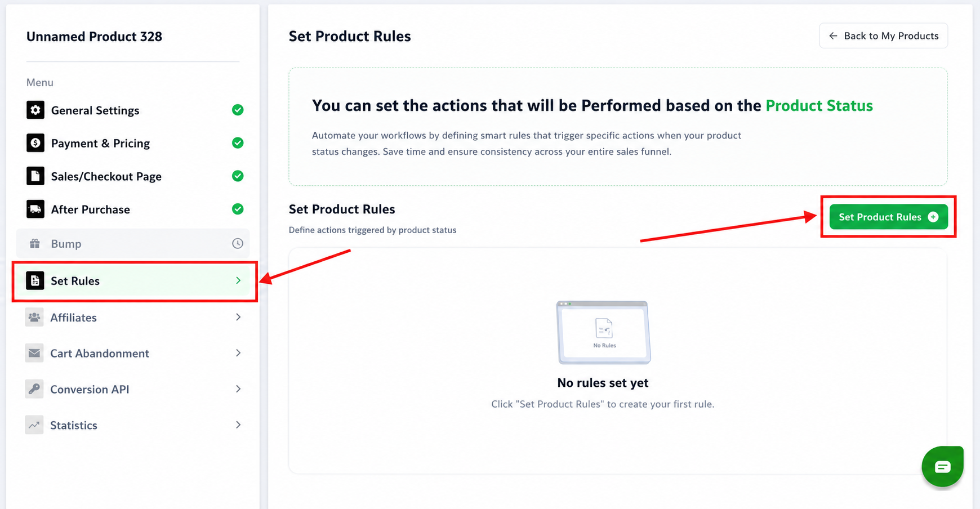Open the Statistics menu item

point(134,425)
